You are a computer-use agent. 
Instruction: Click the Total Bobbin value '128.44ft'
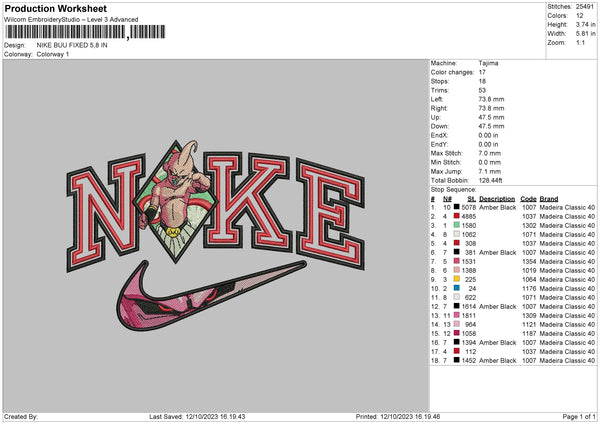[491, 180]
